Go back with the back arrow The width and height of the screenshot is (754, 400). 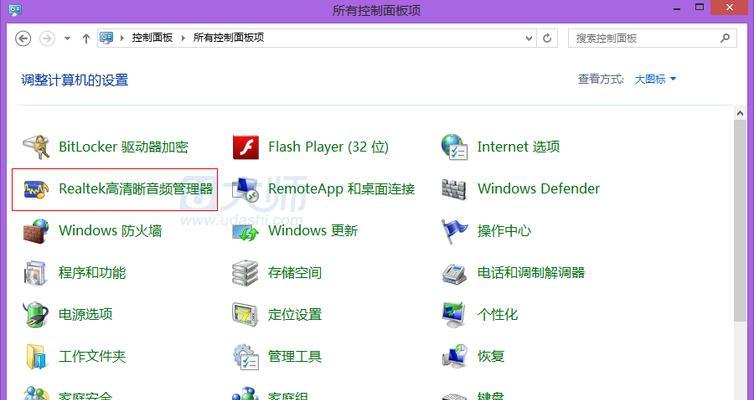pos(23,38)
